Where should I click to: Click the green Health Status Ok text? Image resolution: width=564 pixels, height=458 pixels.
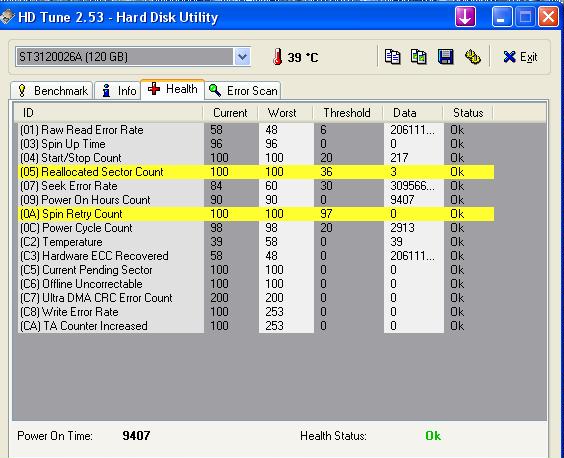pos(433,436)
